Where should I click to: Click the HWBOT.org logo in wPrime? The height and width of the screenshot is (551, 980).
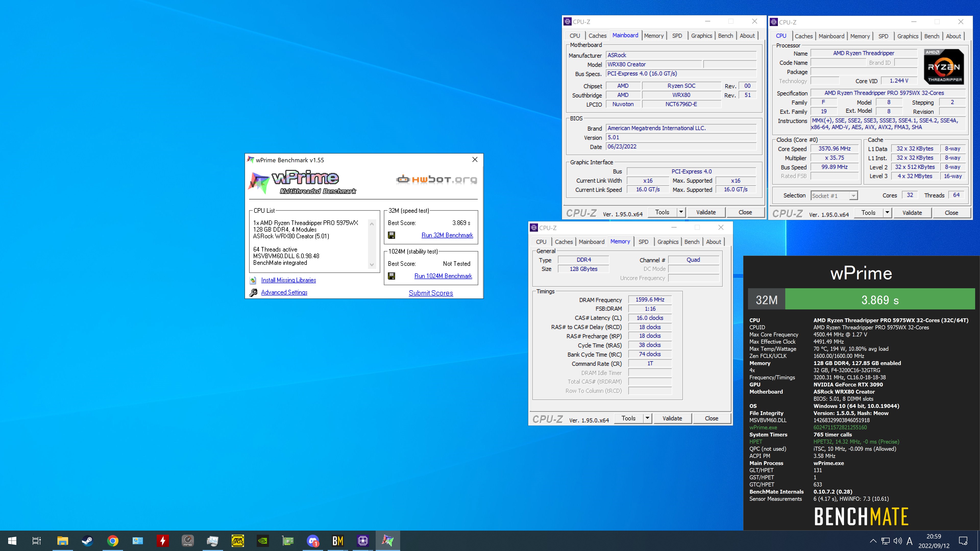436,180
